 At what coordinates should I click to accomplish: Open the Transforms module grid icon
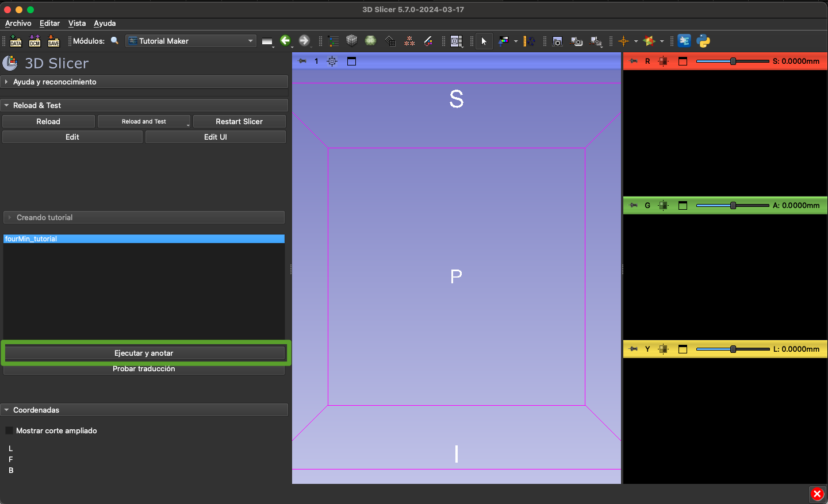point(390,41)
